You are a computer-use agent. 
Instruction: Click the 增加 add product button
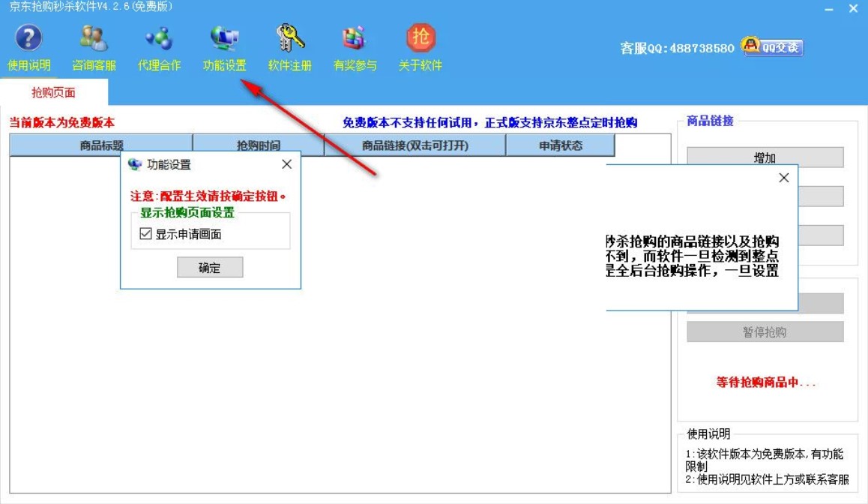point(766,157)
